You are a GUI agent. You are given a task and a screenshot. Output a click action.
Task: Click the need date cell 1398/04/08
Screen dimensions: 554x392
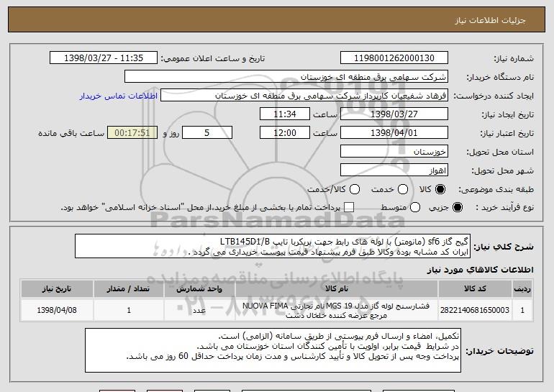(x=57, y=310)
